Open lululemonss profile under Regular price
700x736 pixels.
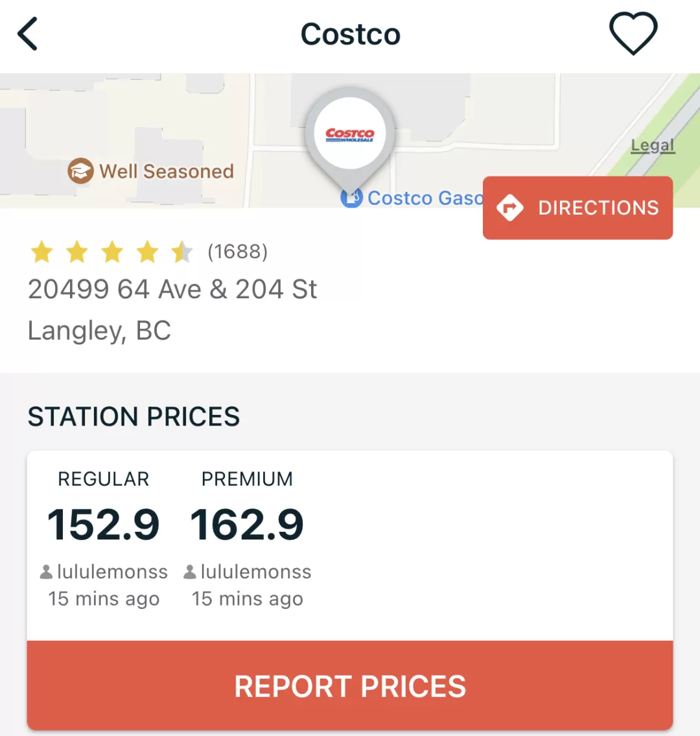112,572
